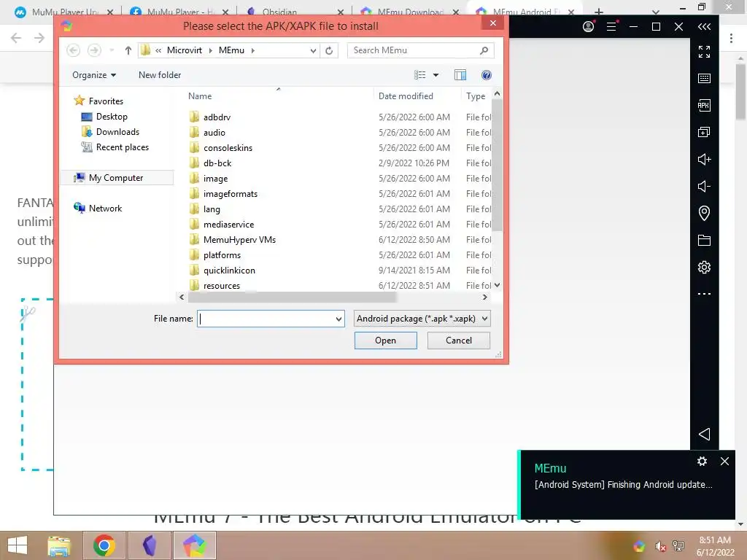747x560 pixels.
Task: Open notification settings gear
Action: 702,462
